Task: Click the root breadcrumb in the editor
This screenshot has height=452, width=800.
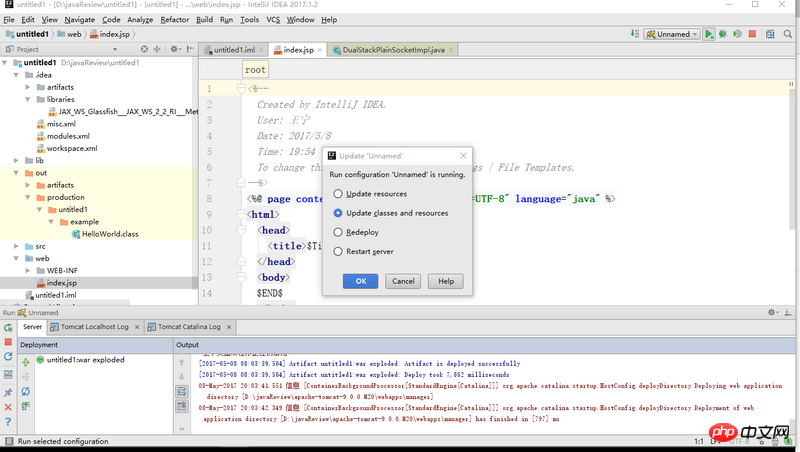Action: coord(255,70)
